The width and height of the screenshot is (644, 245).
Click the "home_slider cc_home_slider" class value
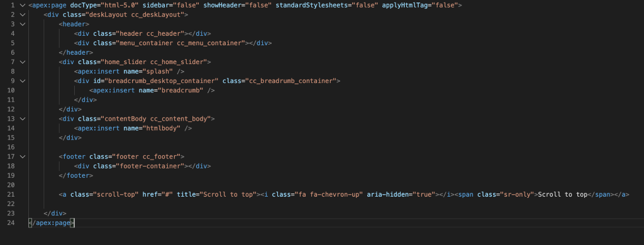coord(153,62)
